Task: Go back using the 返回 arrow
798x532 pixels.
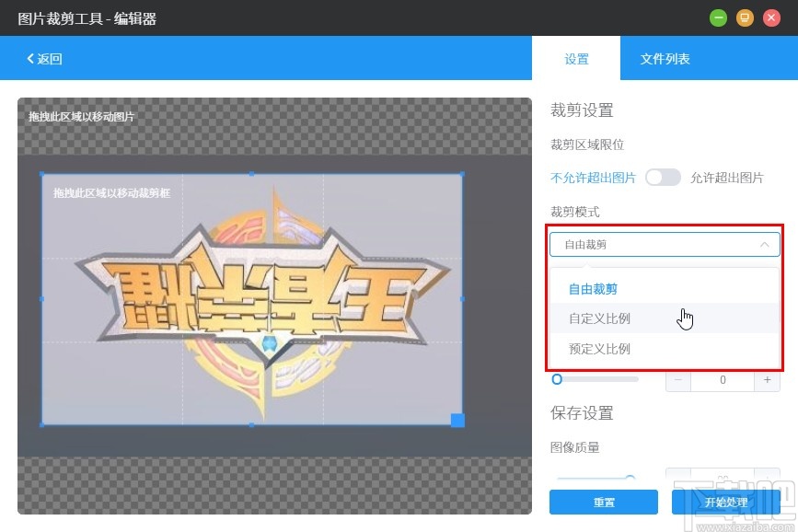Action: (44, 59)
